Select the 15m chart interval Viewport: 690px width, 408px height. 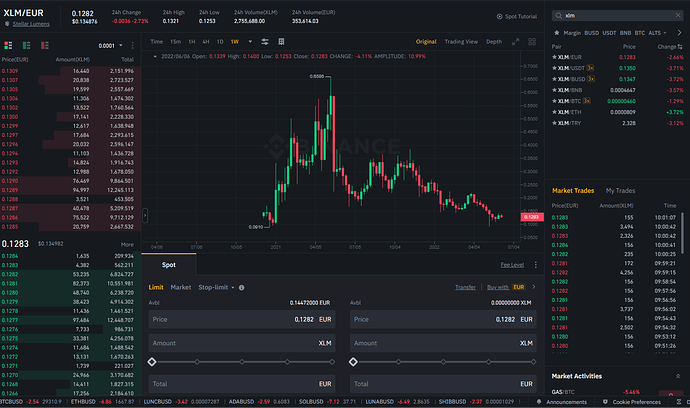coord(176,42)
